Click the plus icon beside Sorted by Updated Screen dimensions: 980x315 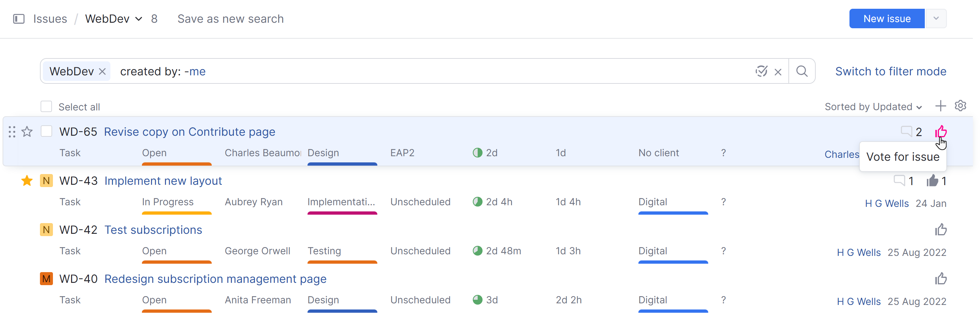940,106
